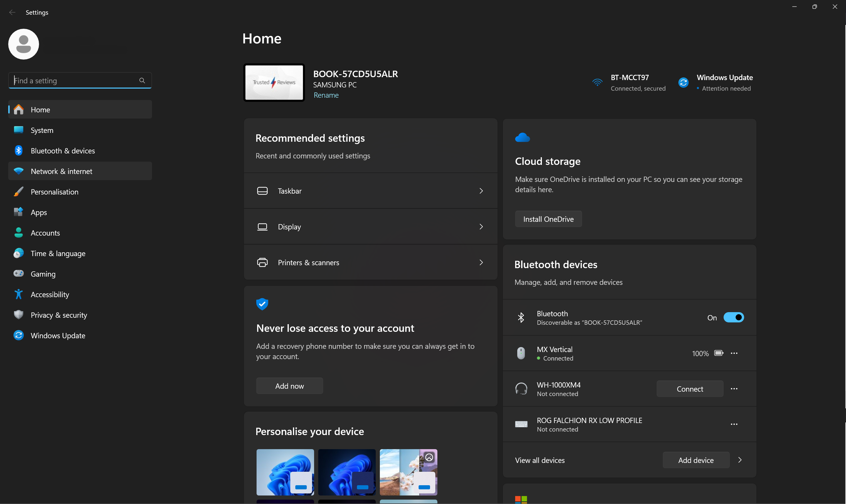This screenshot has height=504, width=846.
Task: Click the MX Vertical mouse icon
Action: tap(521, 353)
